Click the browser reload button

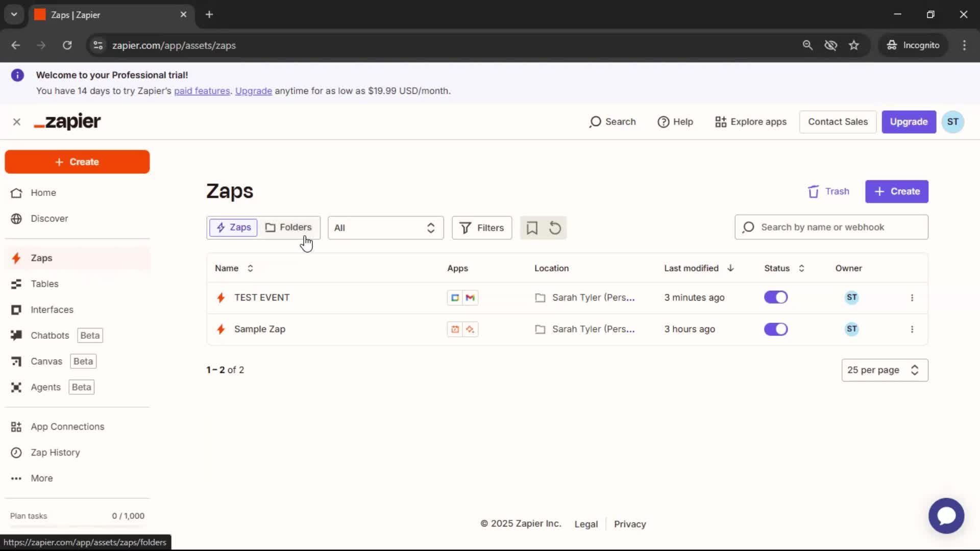[x=67, y=45]
